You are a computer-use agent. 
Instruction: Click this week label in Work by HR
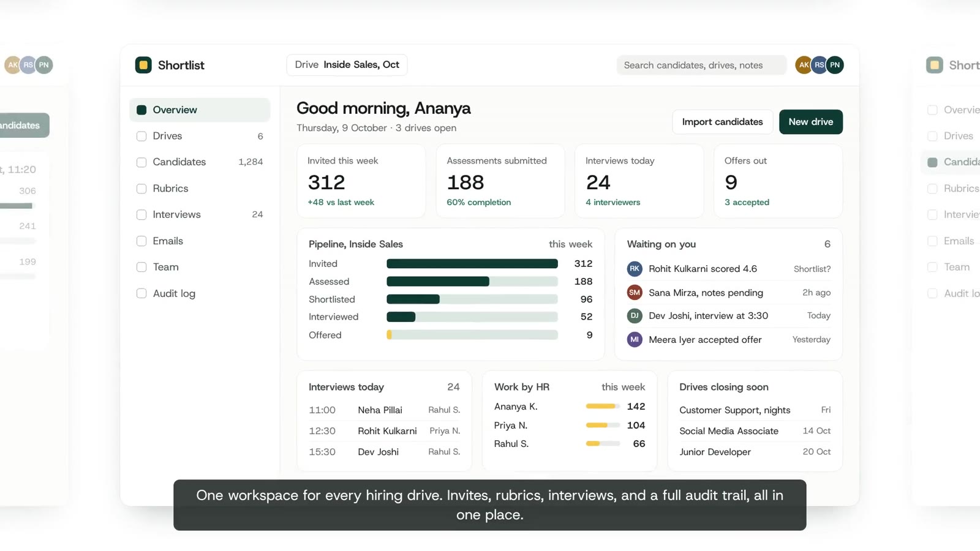(624, 387)
